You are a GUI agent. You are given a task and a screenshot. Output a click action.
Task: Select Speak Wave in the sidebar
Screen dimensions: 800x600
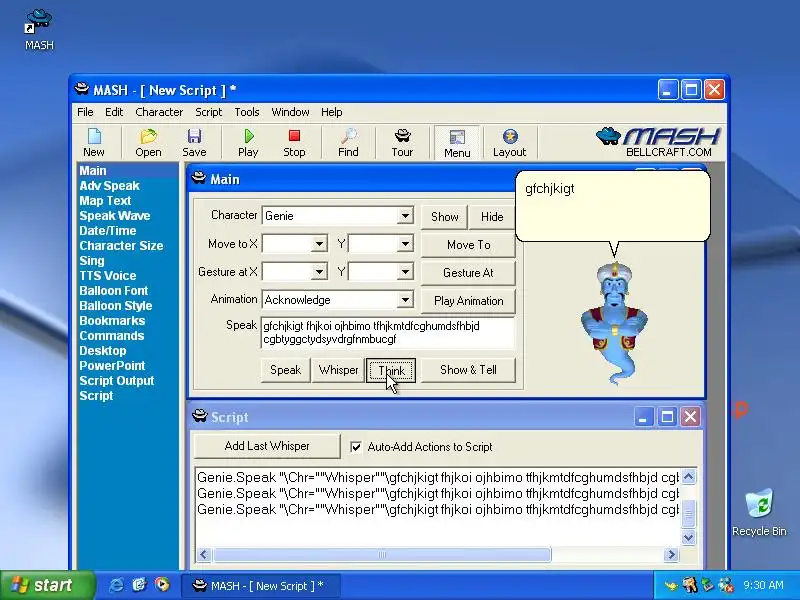[x=115, y=216]
